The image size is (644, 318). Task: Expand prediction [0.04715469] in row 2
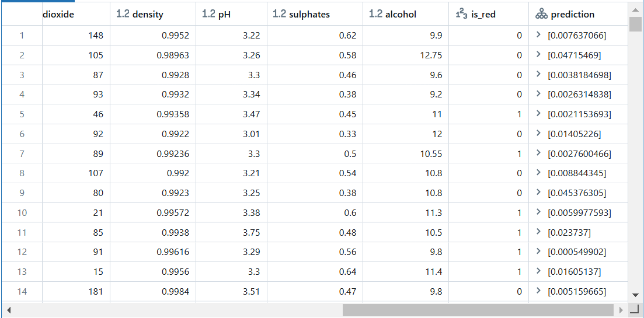click(x=538, y=55)
